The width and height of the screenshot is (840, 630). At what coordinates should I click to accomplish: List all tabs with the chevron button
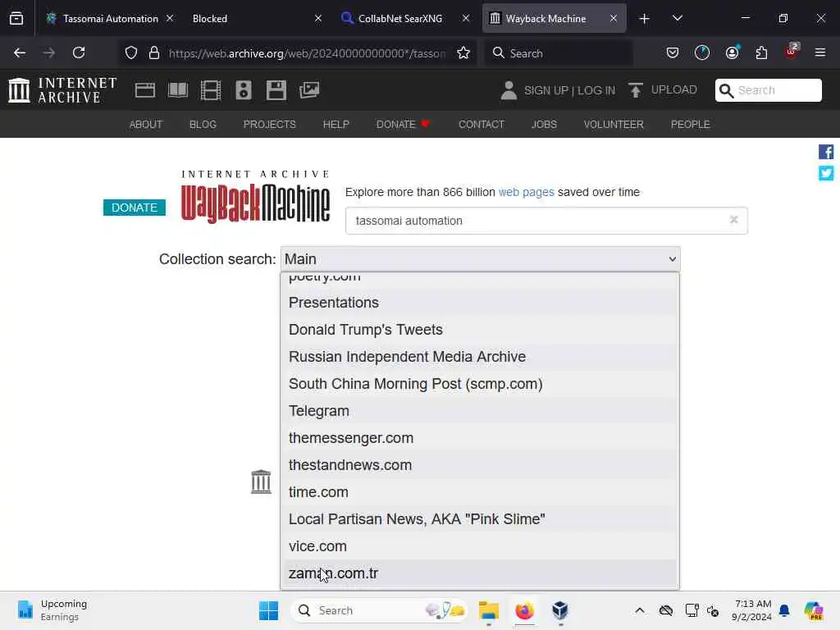(x=677, y=18)
